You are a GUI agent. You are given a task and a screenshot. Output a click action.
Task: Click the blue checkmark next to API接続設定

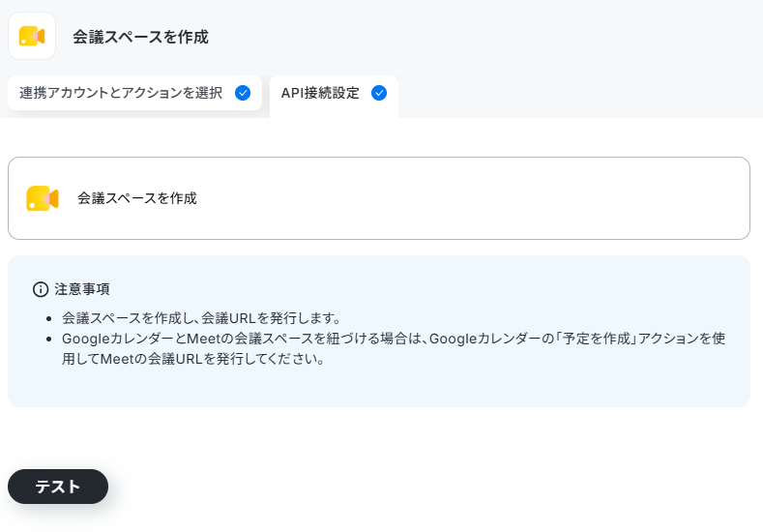(x=379, y=93)
